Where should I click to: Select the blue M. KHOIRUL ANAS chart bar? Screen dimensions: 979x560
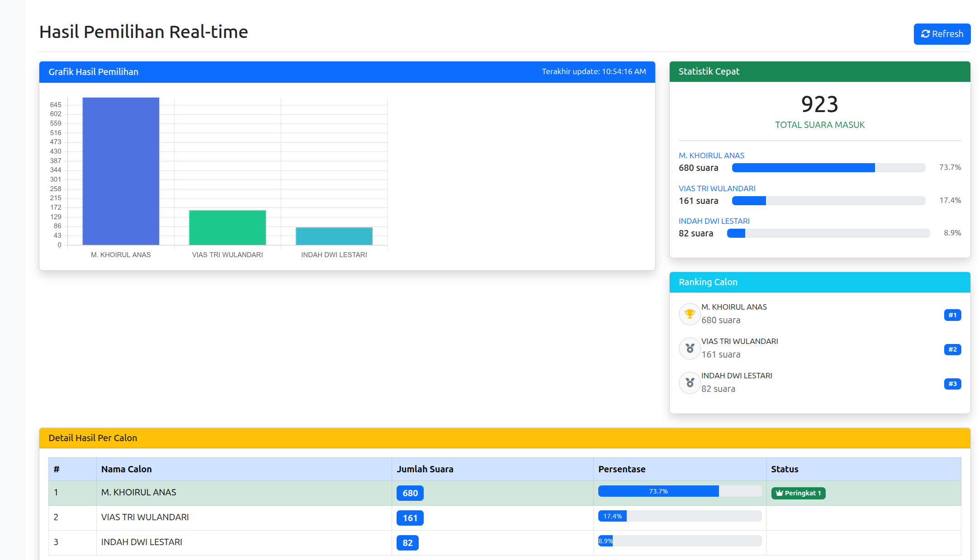point(121,171)
